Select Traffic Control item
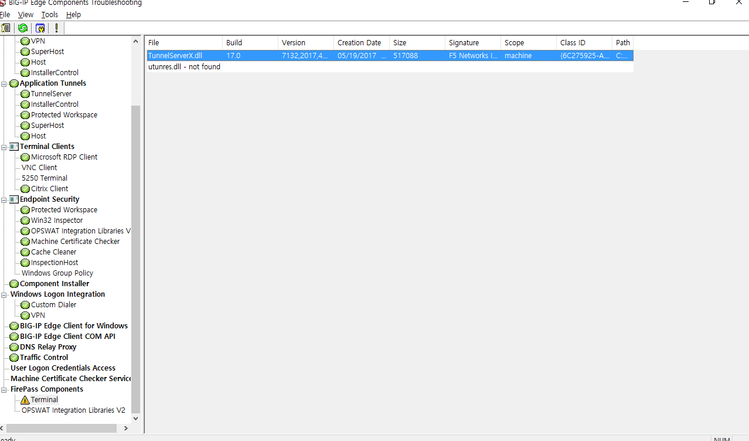 point(44,357)
